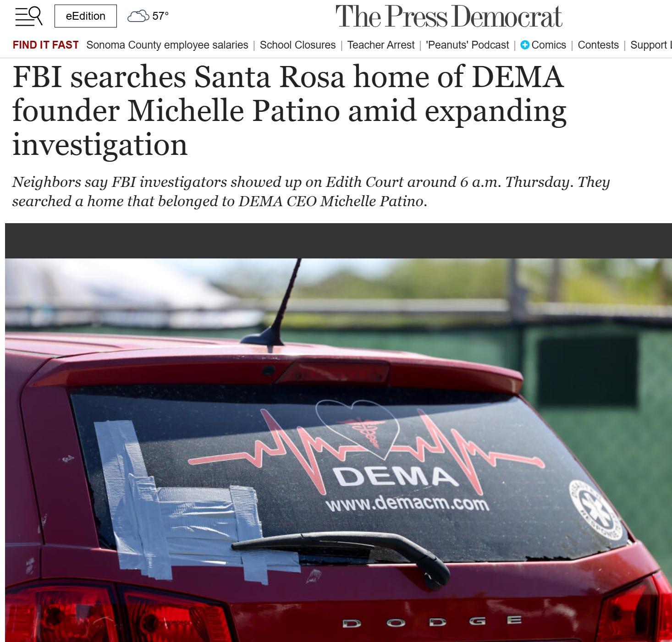This screenshot has width=672, height=642.
Task: Open the Teacher Arrest topic link
Action: 380,45
